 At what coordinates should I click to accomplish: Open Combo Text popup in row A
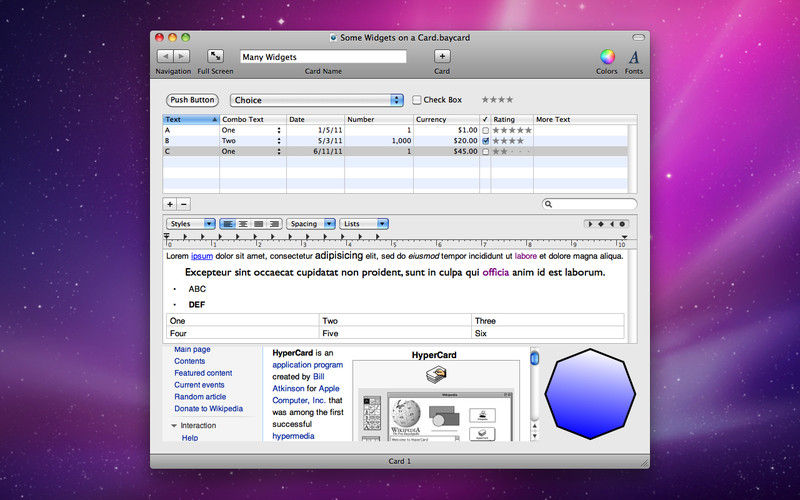279,130
